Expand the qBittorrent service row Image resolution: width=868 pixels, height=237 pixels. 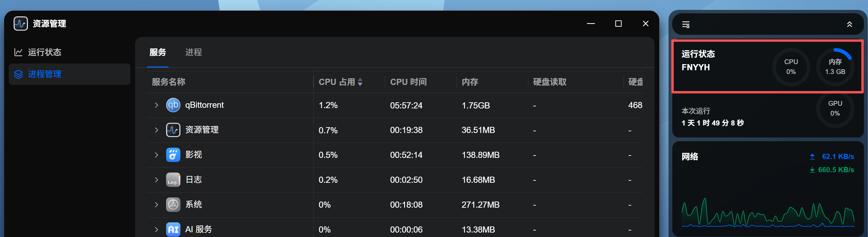pos(156,105)
